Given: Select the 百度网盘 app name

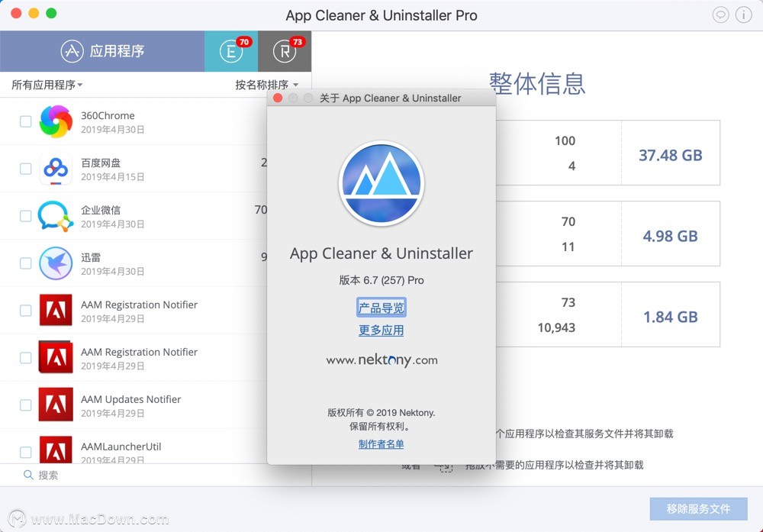Looking at the screenshot, I should click(101, 163).
